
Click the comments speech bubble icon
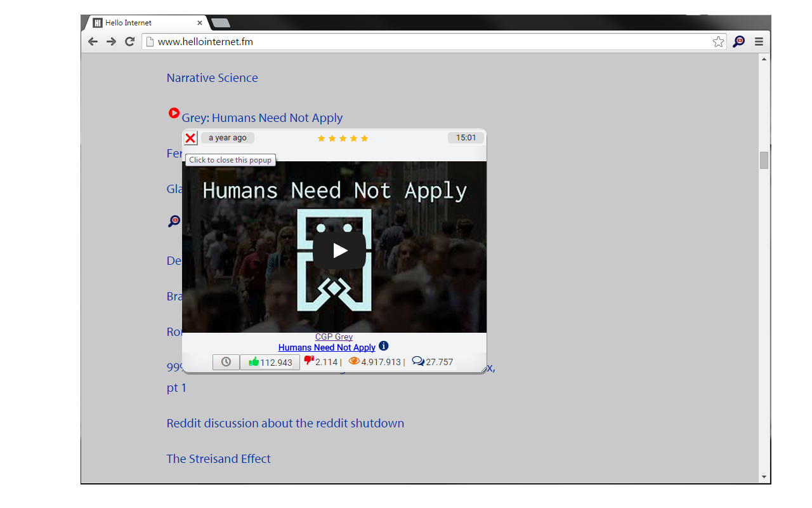(x=418, y=361)
